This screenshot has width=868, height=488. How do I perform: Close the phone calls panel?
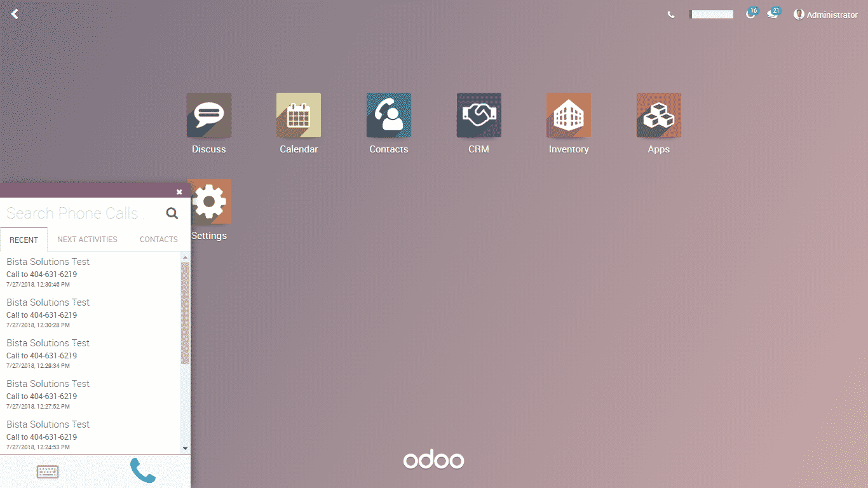coord(179,191)
